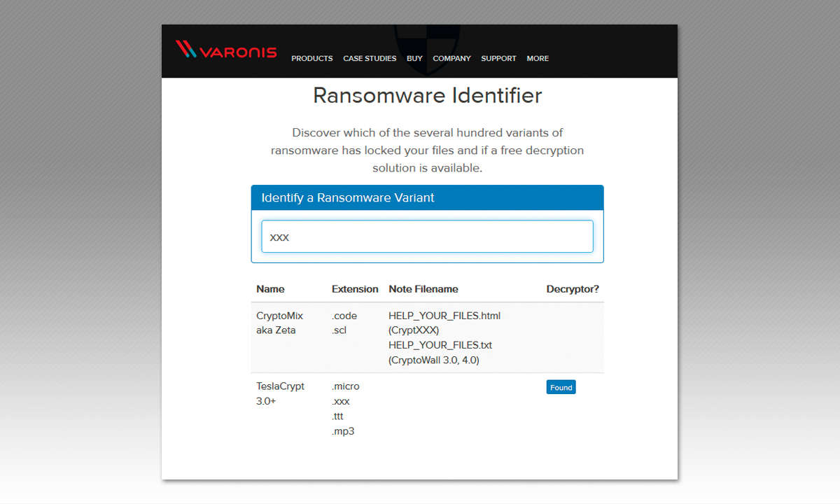Click the .ttt extension entry
This screenshot has height=504, width=840.
point(339,416)
